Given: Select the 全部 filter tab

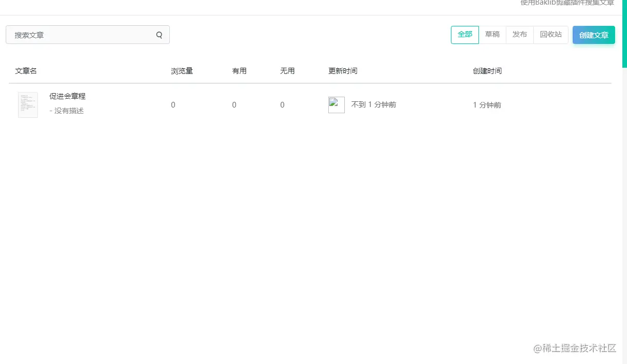Looking at the screenshot, I should coord(465,35).
